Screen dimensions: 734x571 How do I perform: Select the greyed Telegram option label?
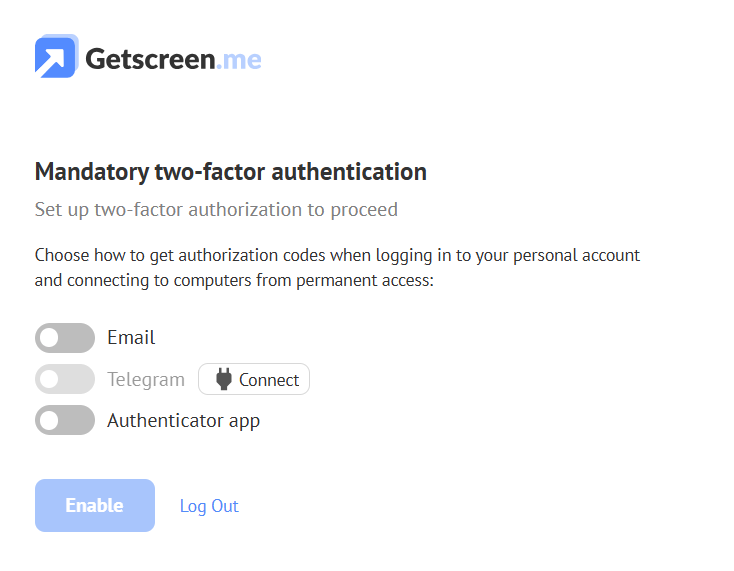(146, 380)
